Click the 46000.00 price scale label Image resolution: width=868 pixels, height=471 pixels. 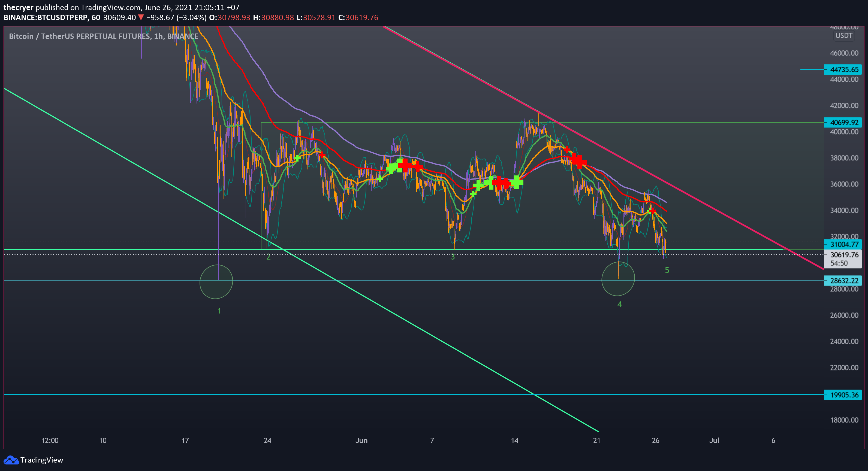844,53
